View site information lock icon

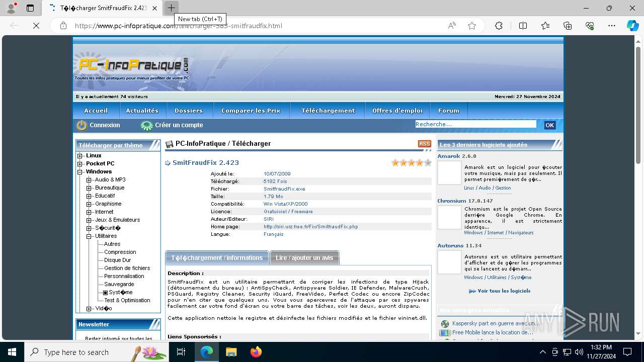point(63,26)
